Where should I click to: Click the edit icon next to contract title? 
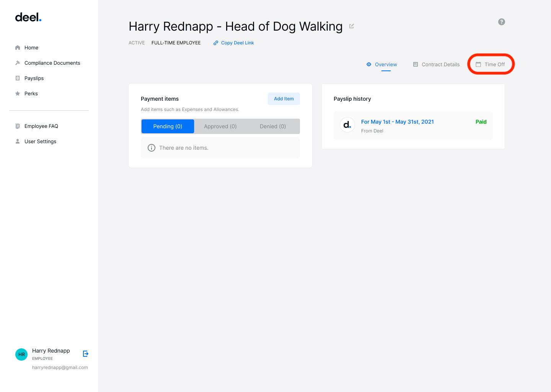(x=352, y=26)
